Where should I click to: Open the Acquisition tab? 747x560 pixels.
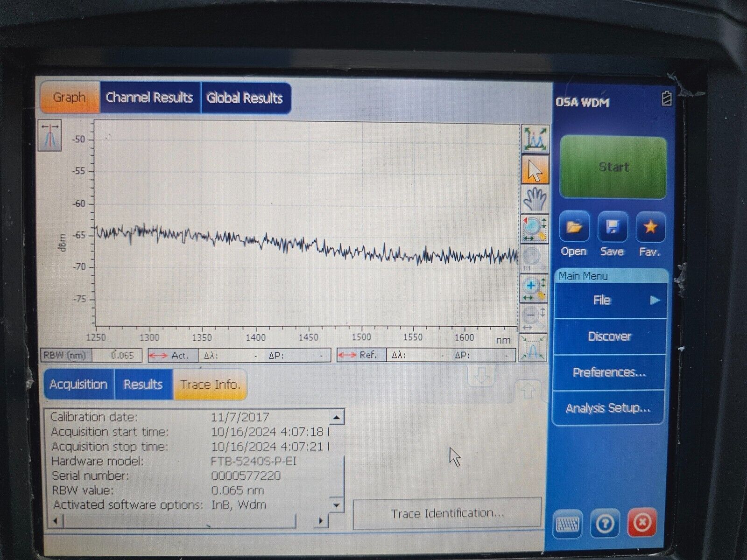[x=78, y=384]
